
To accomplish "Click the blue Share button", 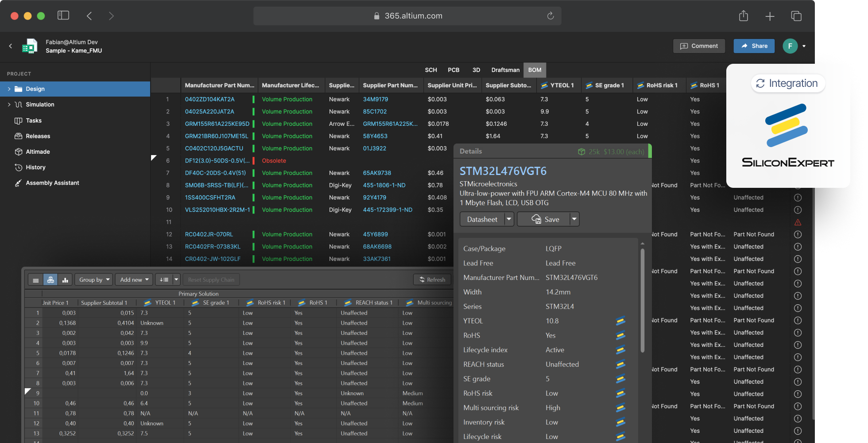I will click(754, 46).
